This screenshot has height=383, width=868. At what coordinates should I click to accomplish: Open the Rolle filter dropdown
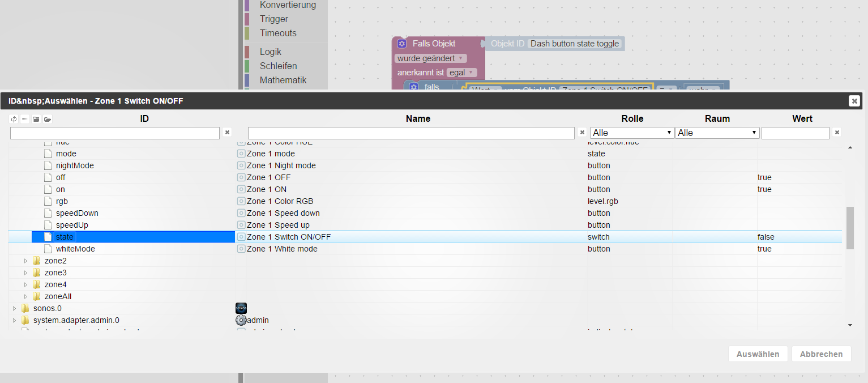tap(632, 133)
